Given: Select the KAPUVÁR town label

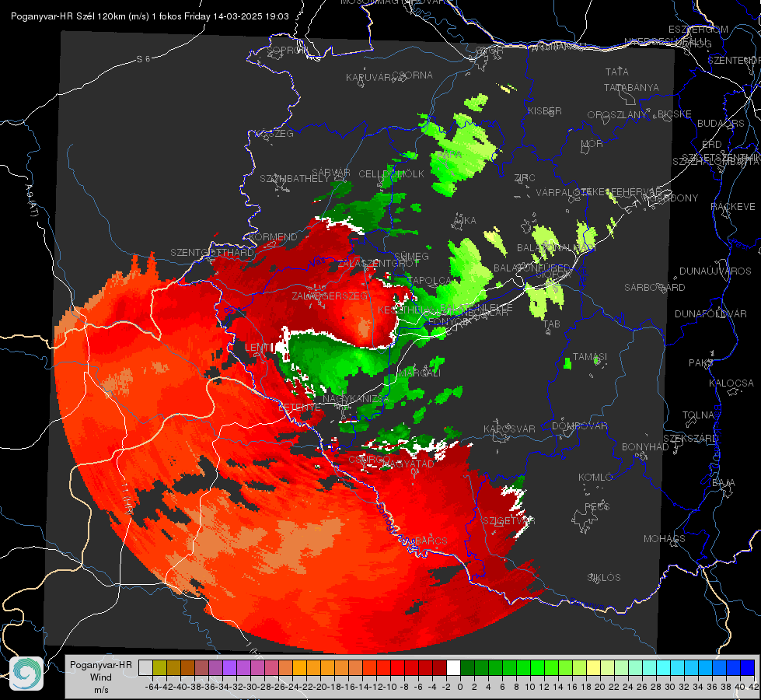Looking at the screenshot, I should [x=368, y=78].
